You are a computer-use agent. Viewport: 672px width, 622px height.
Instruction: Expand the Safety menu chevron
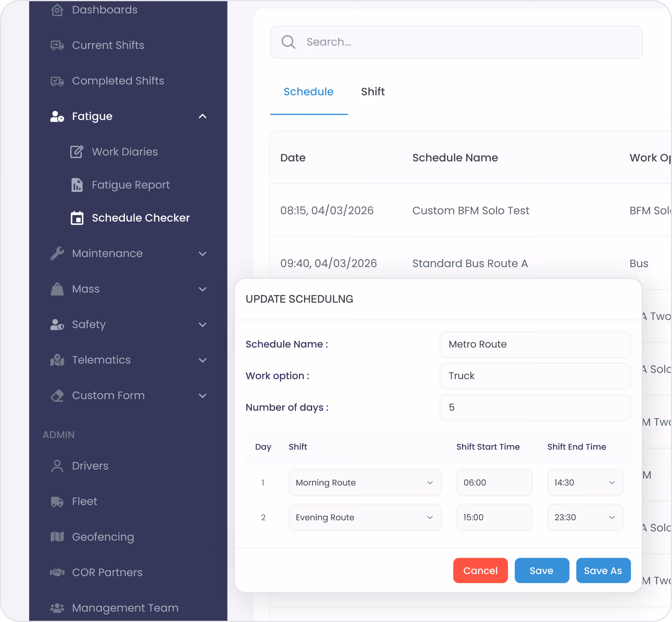203,325
